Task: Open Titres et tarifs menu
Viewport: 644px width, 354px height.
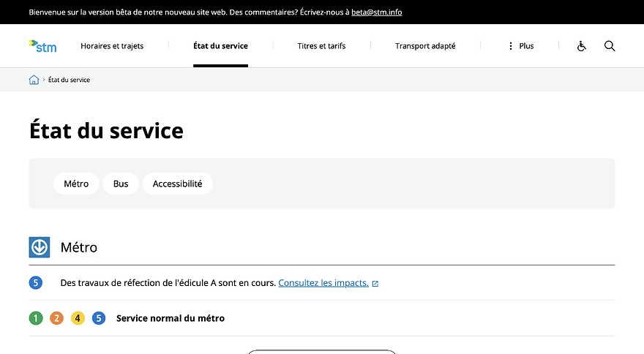Action: coord(321,46)
